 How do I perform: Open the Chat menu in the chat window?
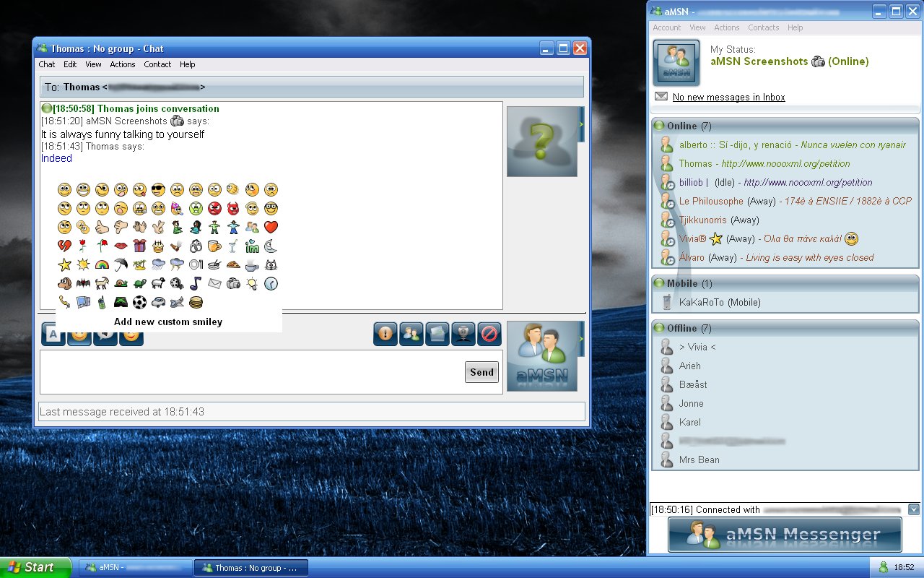47,64
